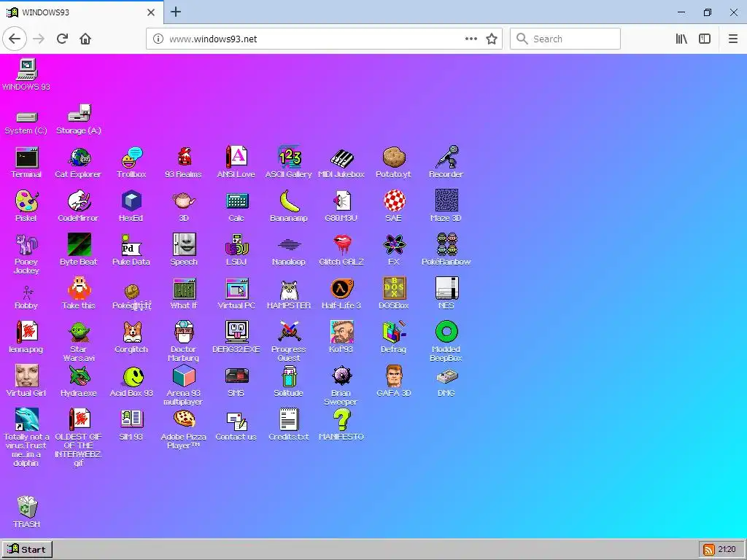Open Star Wars.avi Yoda icon

[x=79, y=332]
